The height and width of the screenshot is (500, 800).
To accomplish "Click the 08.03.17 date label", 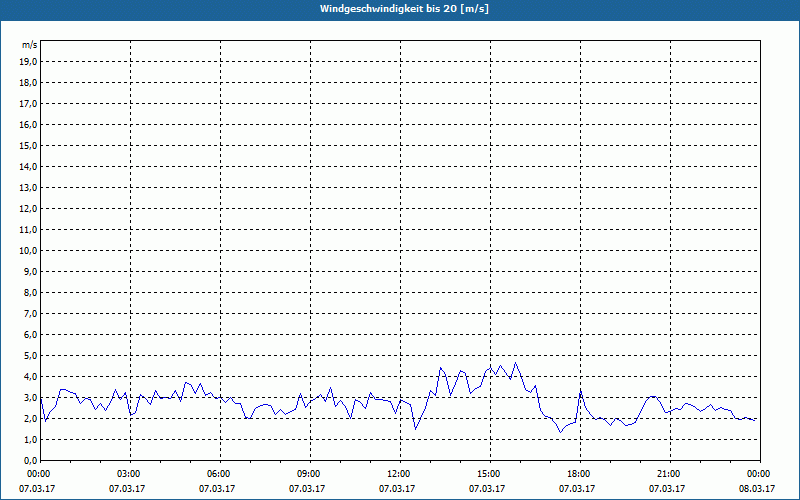I will point(757,489).
